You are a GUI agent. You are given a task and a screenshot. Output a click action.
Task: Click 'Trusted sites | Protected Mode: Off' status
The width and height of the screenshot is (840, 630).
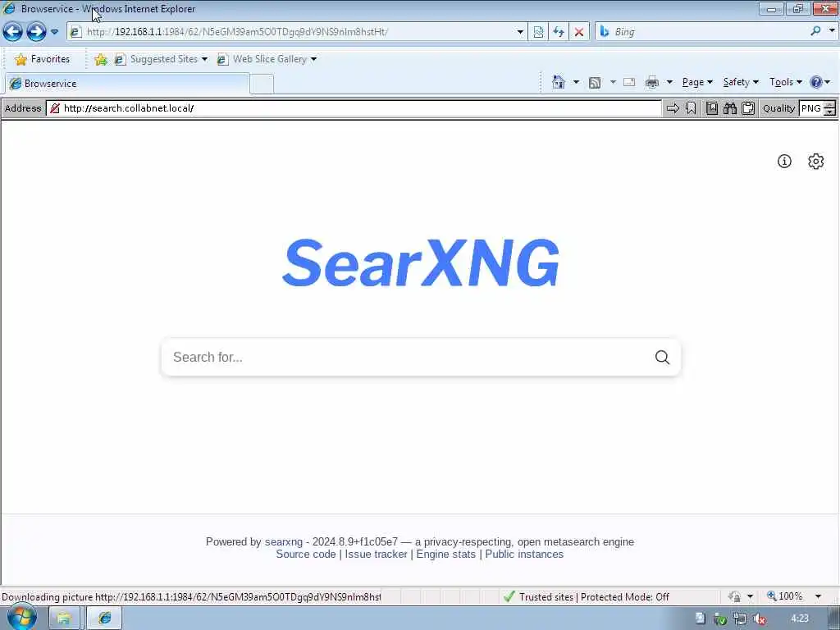coord(587,597)
